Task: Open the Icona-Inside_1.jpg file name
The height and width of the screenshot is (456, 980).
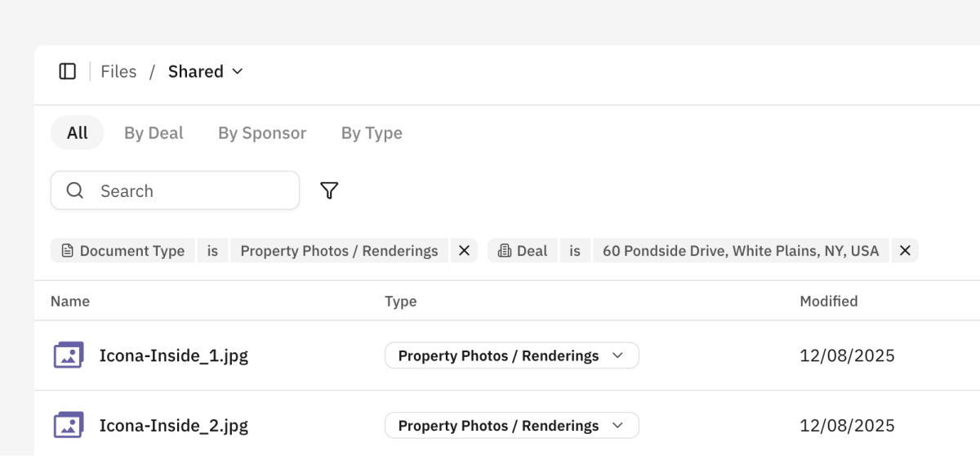Action: click(174, 355)
